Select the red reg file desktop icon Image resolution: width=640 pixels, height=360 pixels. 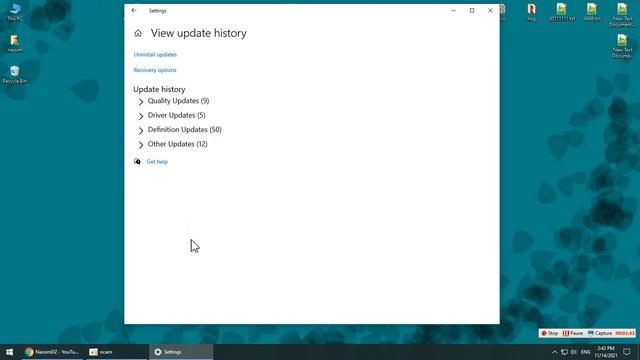531,12
